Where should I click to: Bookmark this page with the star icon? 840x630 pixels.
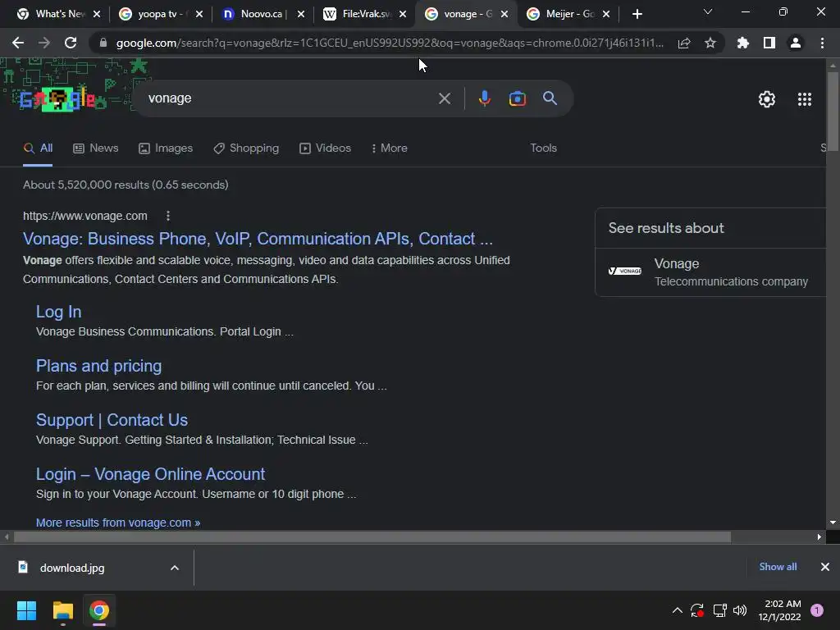710,43
